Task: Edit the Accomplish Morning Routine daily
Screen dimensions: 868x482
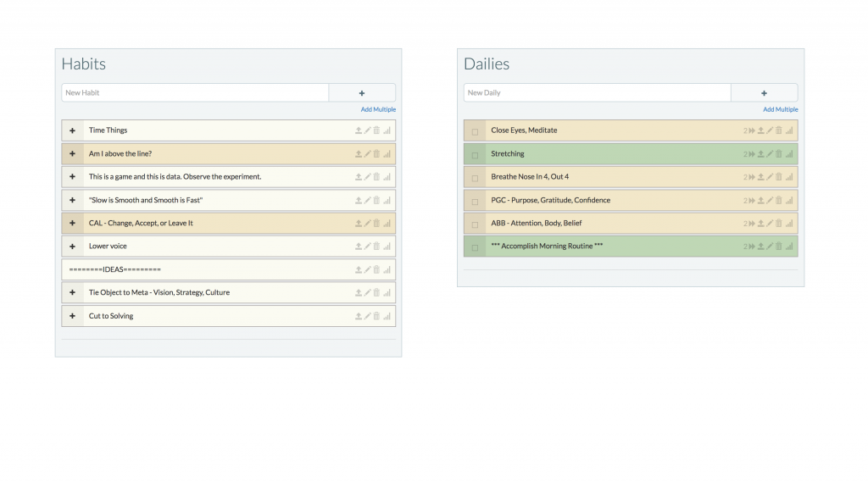Action: [770, 247]
